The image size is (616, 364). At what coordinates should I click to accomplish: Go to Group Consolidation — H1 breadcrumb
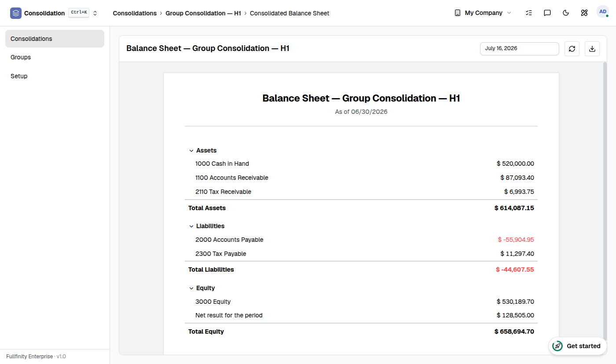click(x=203, y=13)
